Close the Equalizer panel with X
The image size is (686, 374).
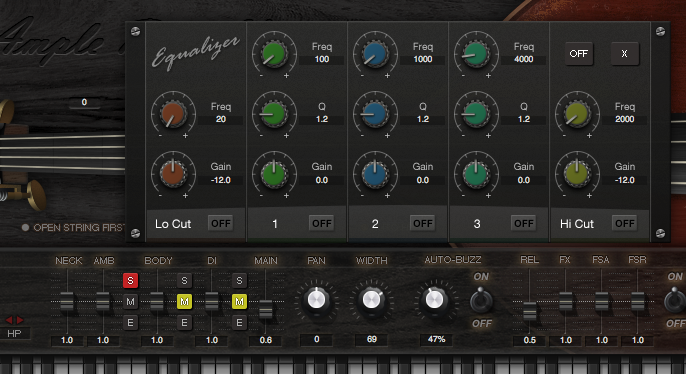[x=624, y=54]
